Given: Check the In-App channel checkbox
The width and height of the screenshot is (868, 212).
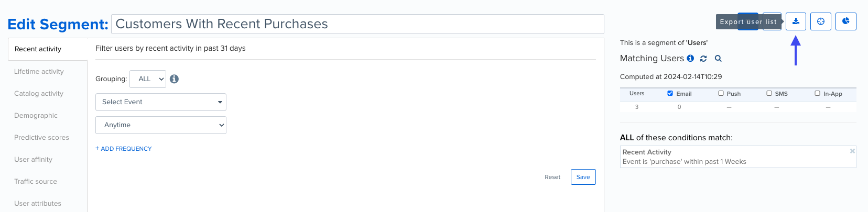Looking at the screenshot, I should click(817, 93).
